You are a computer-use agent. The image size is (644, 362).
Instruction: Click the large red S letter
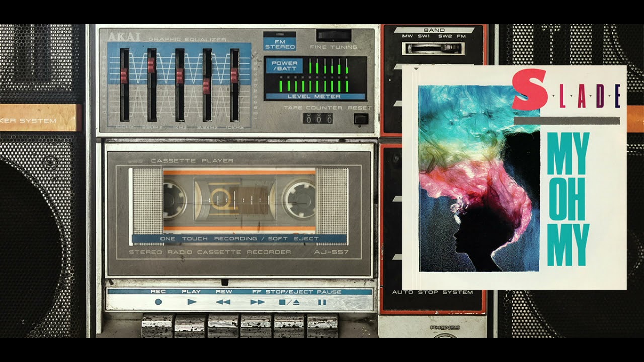pos(529,89)
